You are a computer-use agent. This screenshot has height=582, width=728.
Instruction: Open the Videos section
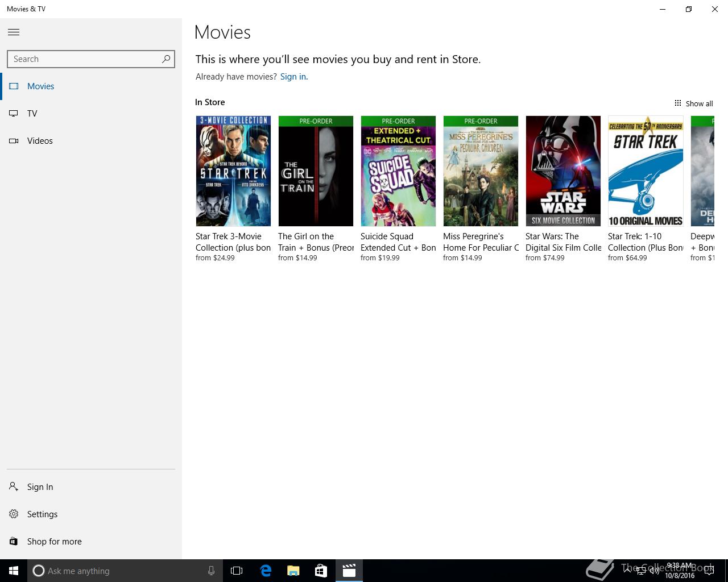[91, 141]
